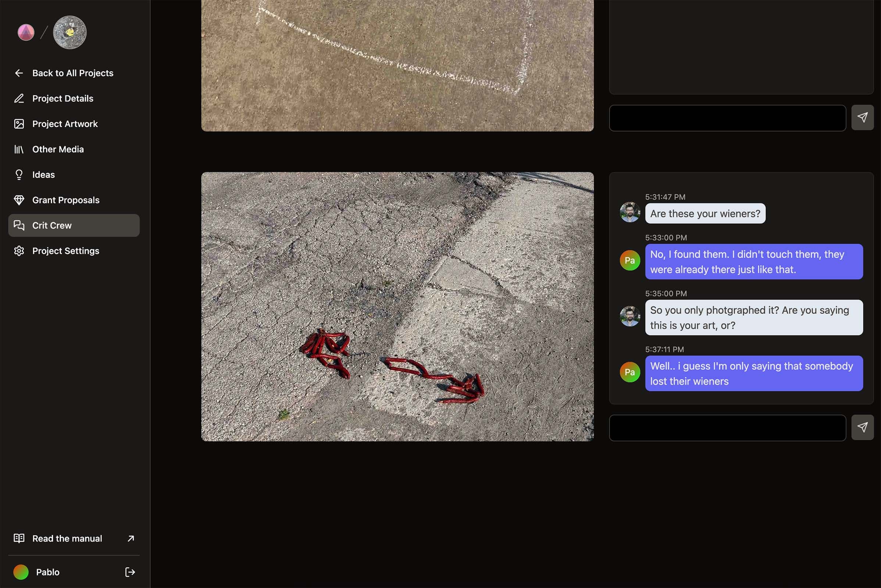881x588 pixels.
Task: Go back to All Projects
Action: [x=73, y=73]
